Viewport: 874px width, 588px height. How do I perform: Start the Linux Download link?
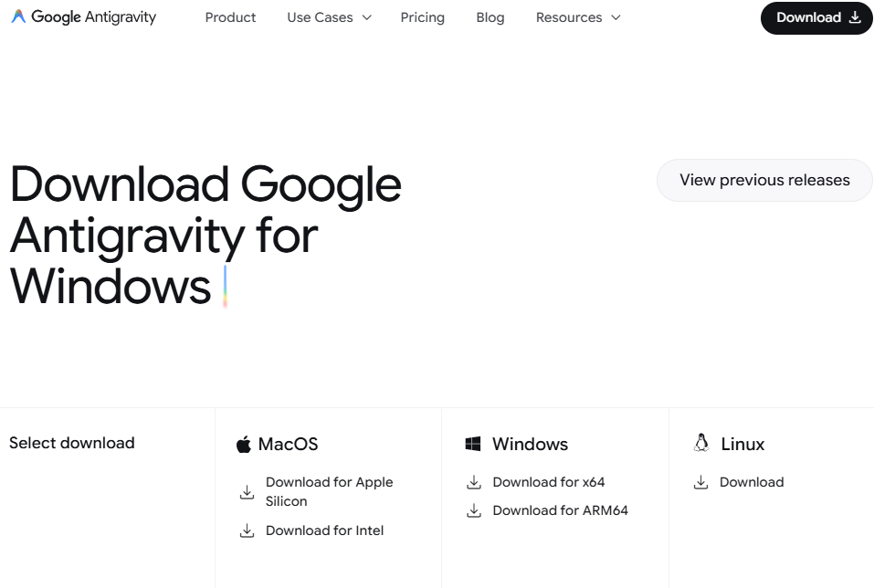click(752, 482)
